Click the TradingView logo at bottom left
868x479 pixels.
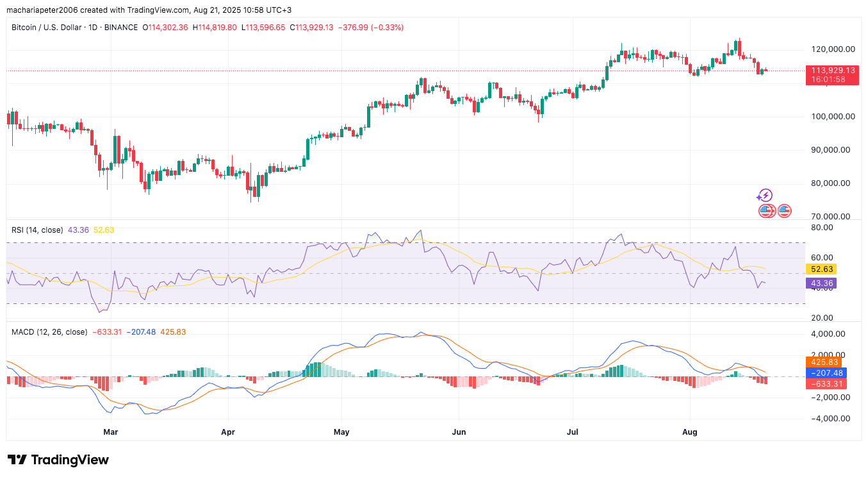(58, 460)
